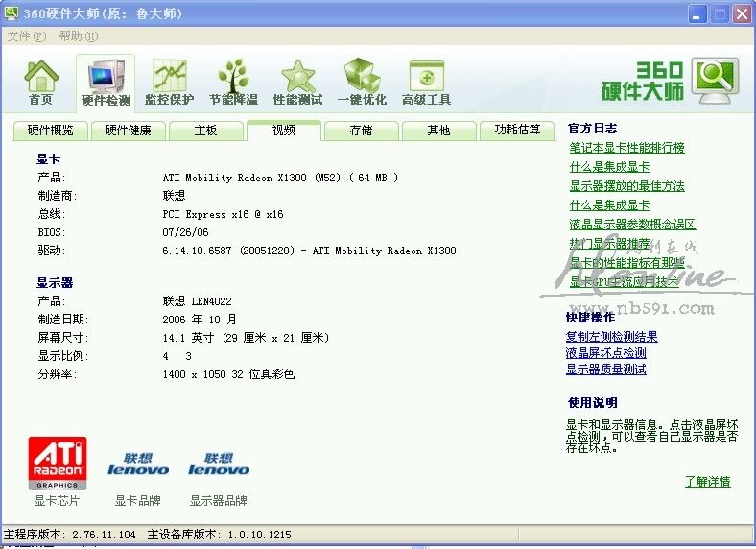Switch to the 硬件概览 tab

[50, 131]
